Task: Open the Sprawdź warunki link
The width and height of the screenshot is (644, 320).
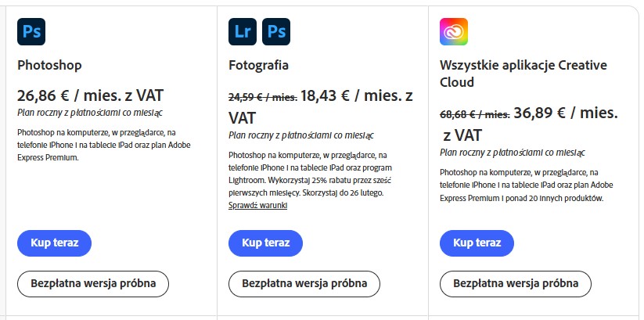Action: 257,205
